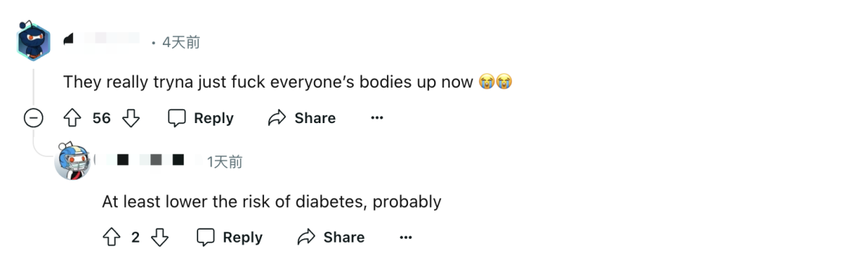Reply to the diabetes risk comment
This screenshot has width=868, height=265.
230,237
